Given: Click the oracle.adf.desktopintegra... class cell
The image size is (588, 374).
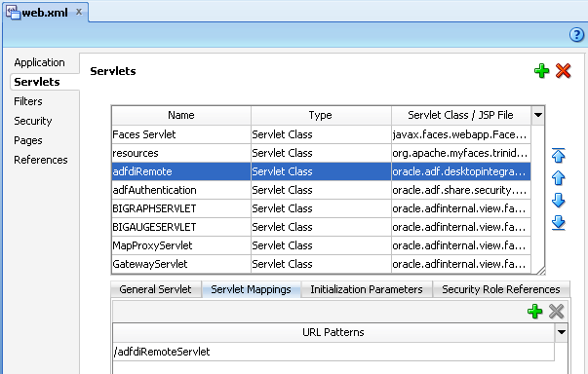Looking at the screenshot, I should 461,171.
